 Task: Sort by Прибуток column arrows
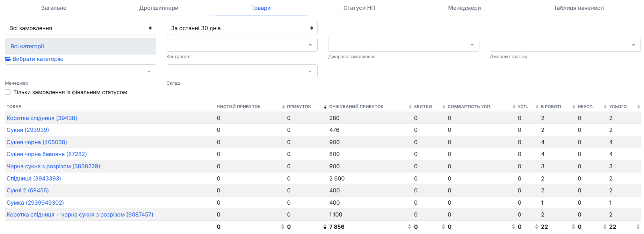tap(325, 107)
